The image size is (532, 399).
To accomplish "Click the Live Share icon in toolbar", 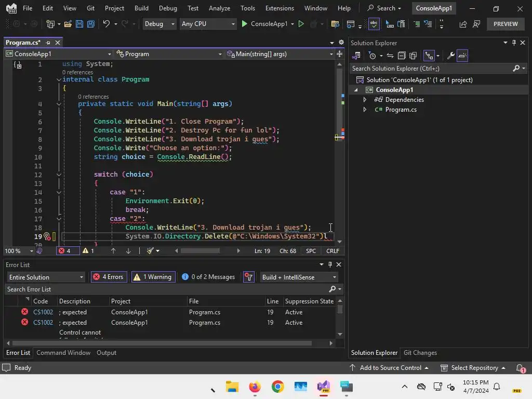I will 463,24.
